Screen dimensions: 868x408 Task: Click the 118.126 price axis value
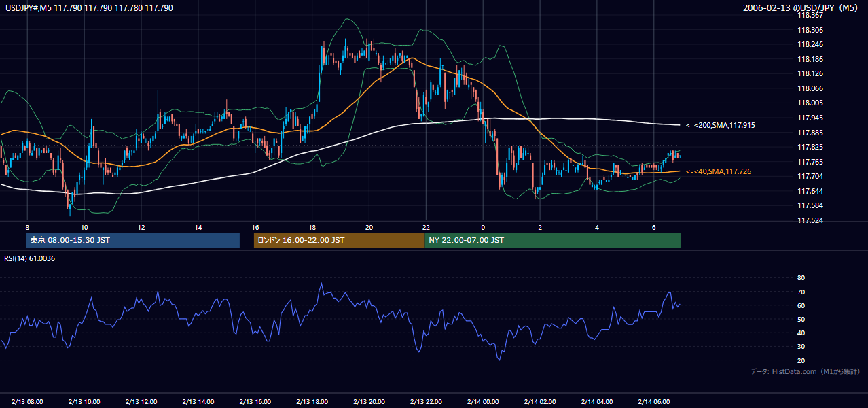(x=810, y=73)
